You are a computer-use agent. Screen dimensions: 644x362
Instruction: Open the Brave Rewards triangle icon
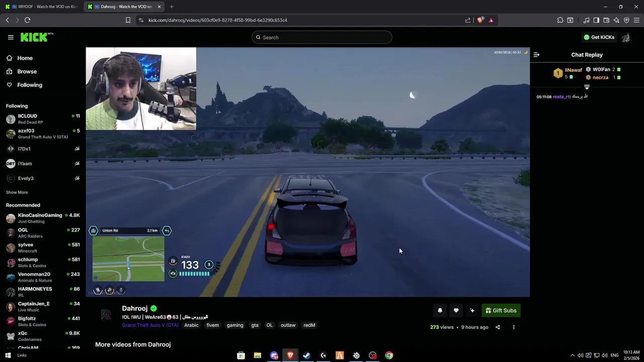(491, 20)
